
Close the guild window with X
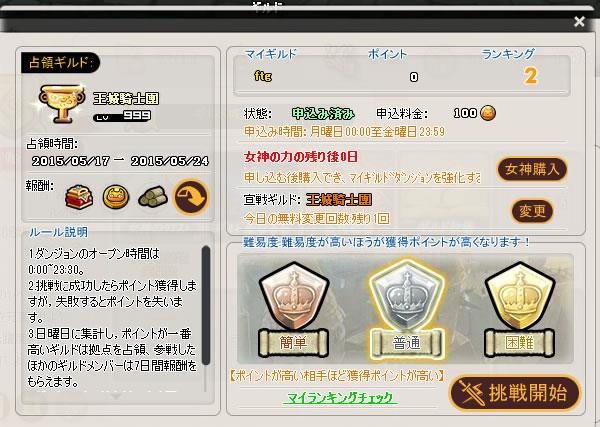[579, 21]
